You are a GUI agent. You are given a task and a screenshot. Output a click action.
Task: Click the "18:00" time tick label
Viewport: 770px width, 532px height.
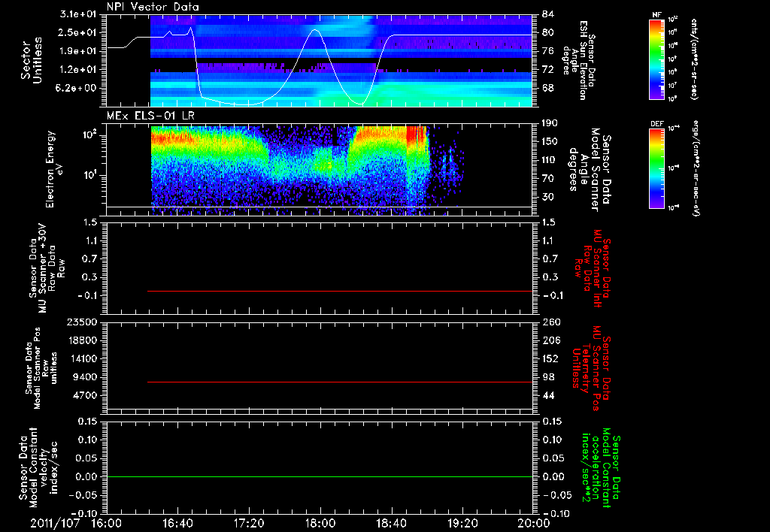(320, 523)
